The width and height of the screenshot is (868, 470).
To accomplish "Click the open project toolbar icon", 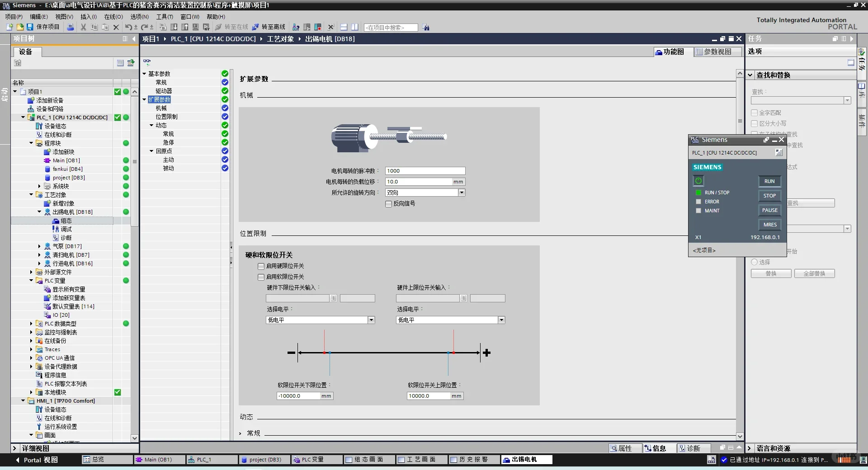I will point(20,27).
